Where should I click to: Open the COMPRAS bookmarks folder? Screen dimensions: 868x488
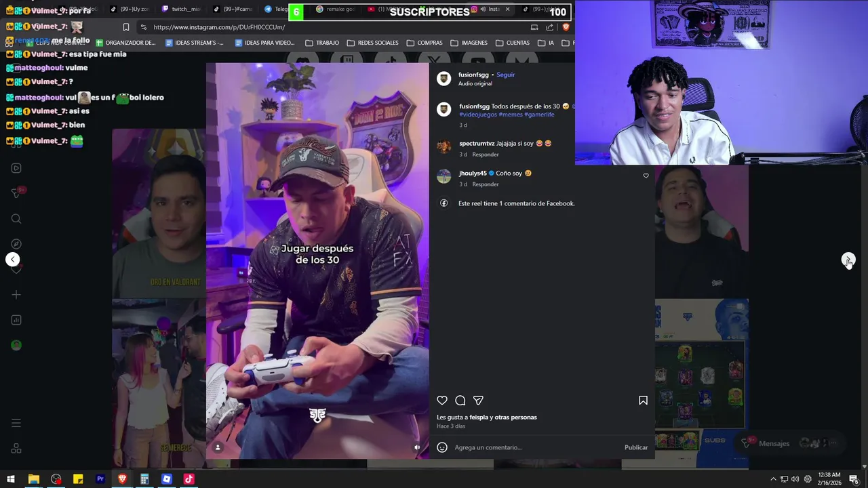(x=425, y=43)
